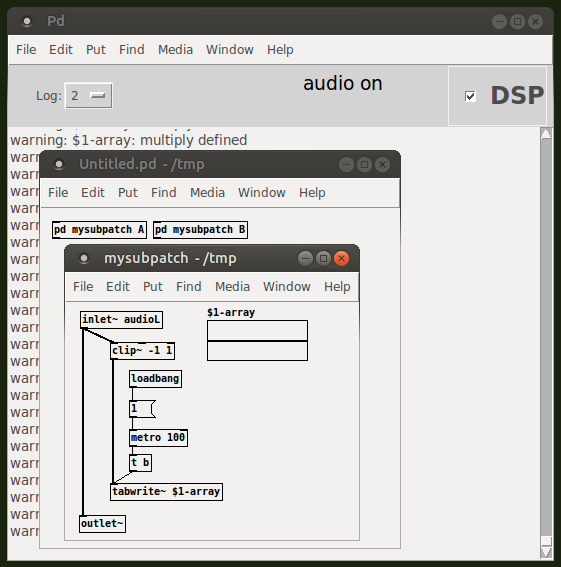Click the Pd console vertical scrollbar track
This screenshot has height=567, width=561.
[546, 338]
